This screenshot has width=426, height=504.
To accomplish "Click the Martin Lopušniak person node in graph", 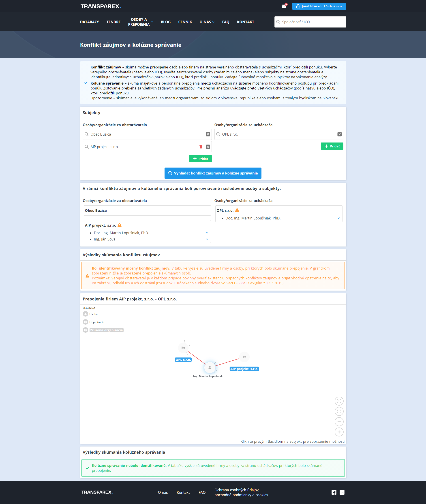I will click(x=210, y=368).
